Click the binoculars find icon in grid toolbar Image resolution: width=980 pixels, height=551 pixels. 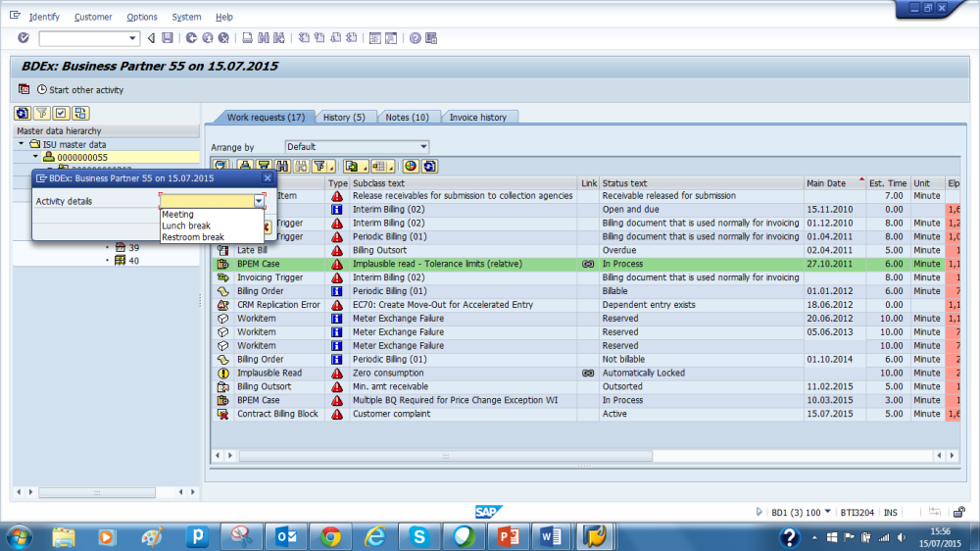pos(282,166)
